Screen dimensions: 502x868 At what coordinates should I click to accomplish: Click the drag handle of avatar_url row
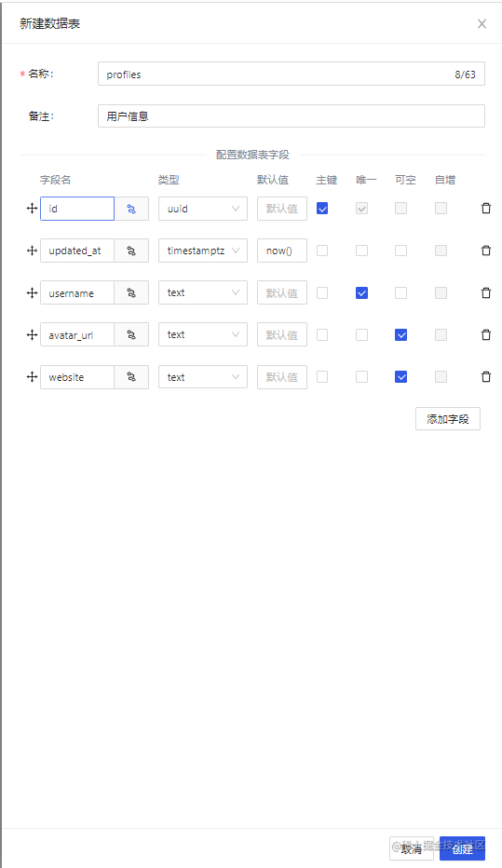tap(32, 335)
